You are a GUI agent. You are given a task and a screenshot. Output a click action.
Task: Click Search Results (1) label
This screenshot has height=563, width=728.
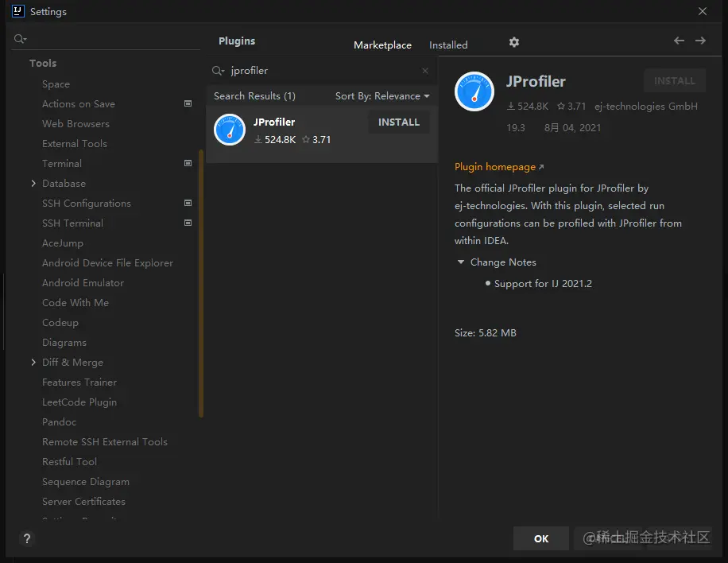(x=254, y=96)
